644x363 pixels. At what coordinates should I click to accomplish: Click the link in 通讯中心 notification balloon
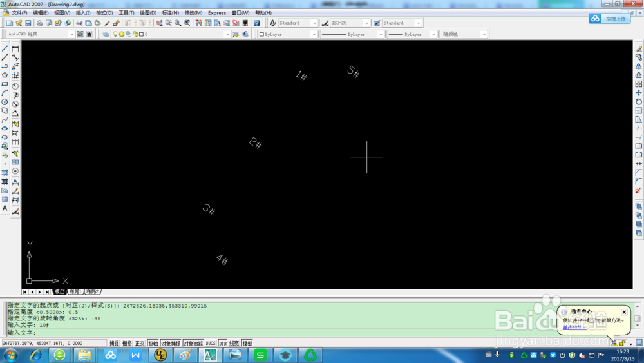pyautogui.click(x=574, y=328)
